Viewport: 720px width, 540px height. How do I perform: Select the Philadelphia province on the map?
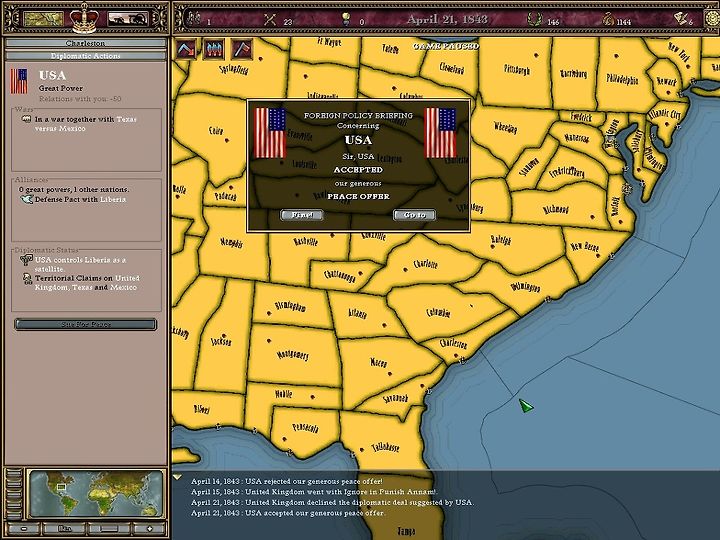(x=622, y=79)
